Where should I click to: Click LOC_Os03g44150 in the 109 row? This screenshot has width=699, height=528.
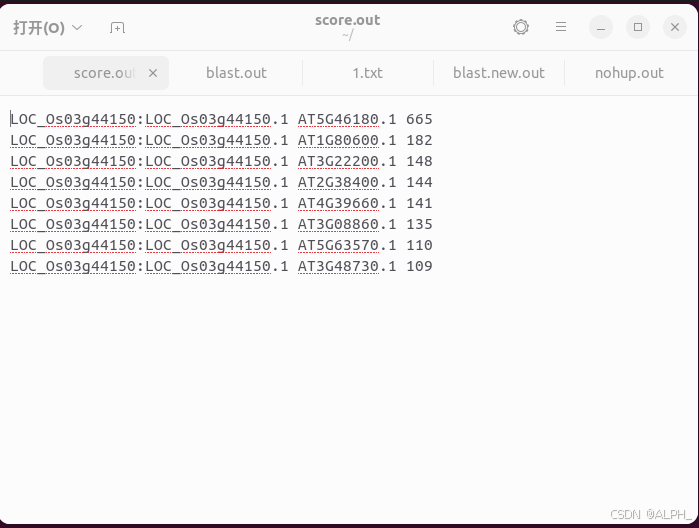point(73,266)
